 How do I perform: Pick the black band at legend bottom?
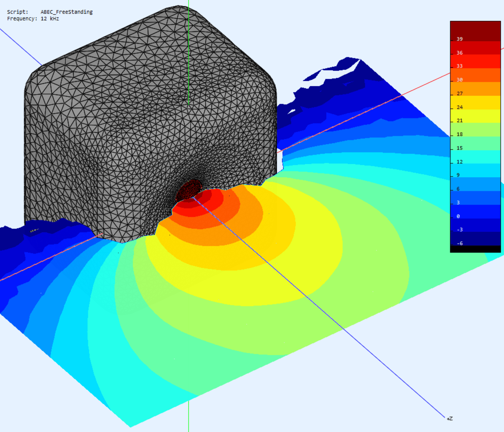click(x=475, y=249)
